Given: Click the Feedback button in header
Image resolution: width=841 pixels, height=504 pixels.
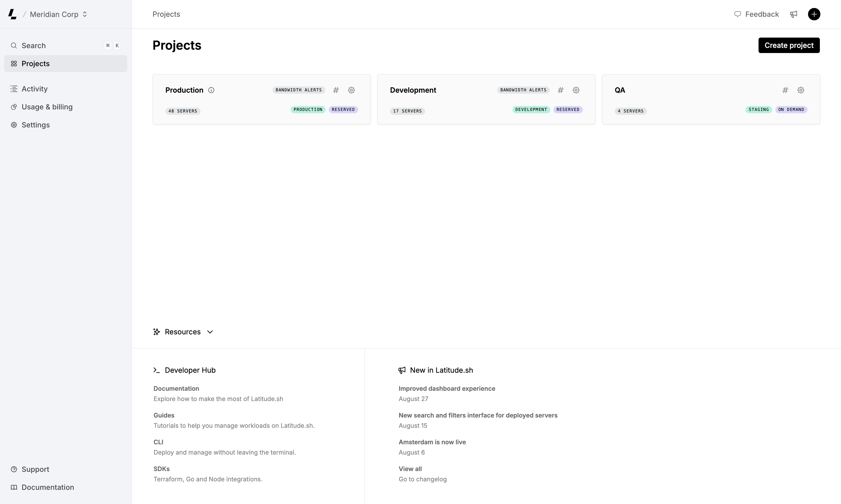Looking at the screenshot, I should 756,14.
